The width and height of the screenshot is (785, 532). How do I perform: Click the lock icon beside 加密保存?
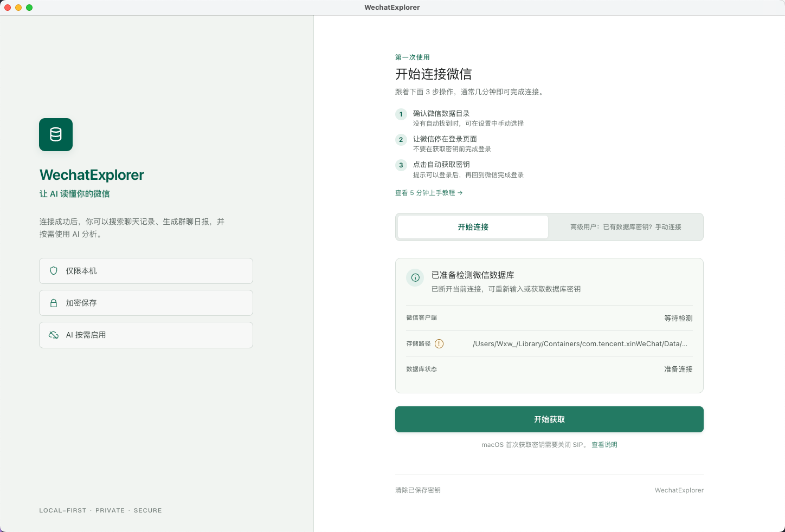tap(54, 303)
